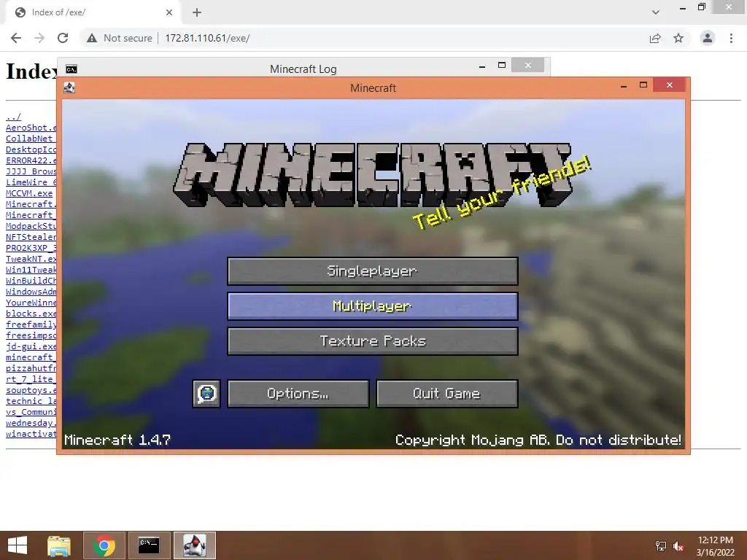The image size is (747, 560).
Task: Follow the parent directory ../ link
Action: point(13,117)
